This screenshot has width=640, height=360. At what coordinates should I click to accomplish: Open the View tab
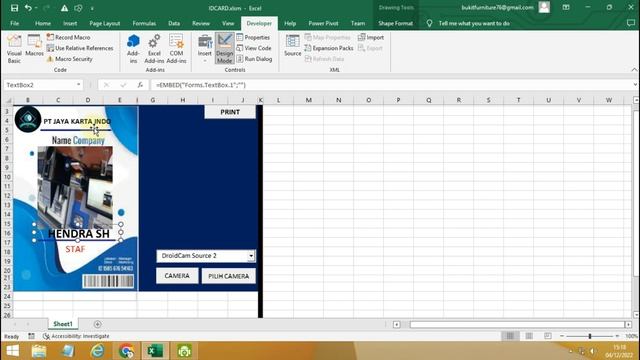click(x=228, y=23)
